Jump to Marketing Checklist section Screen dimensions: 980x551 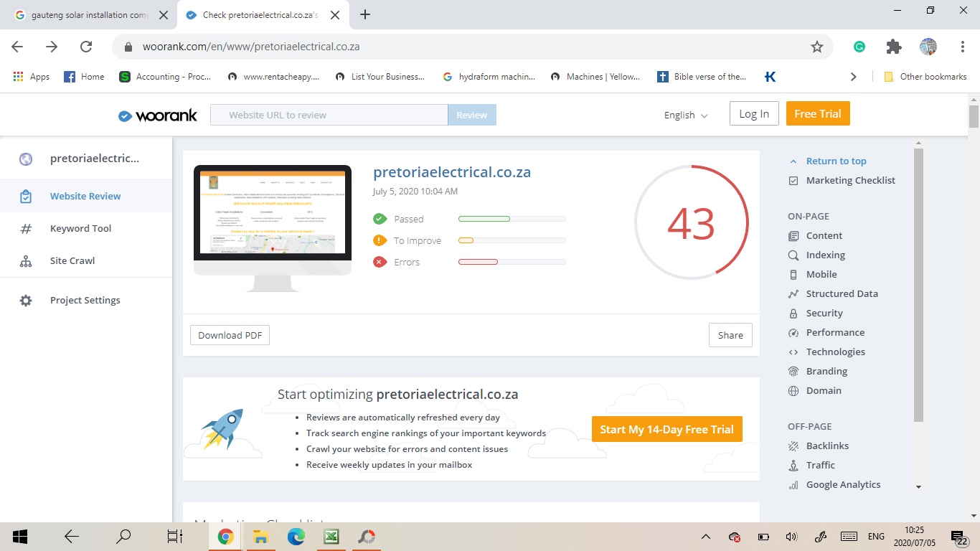[x=850, y=180]
